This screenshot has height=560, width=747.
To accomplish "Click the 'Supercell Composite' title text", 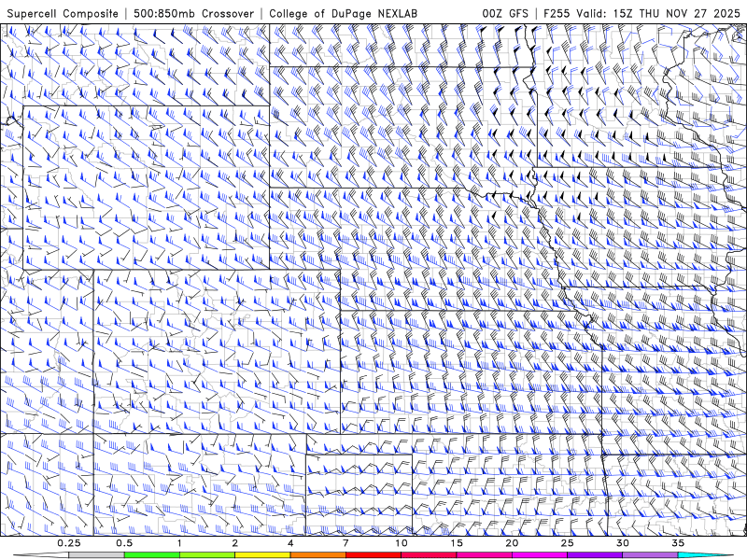I will pyautogui.click(x=63, y=13).
